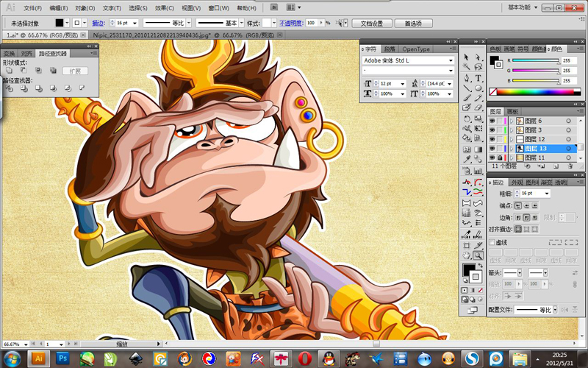Select the Type tool in toolbox
Screen dimensions: 588x368
click(478, 78)
